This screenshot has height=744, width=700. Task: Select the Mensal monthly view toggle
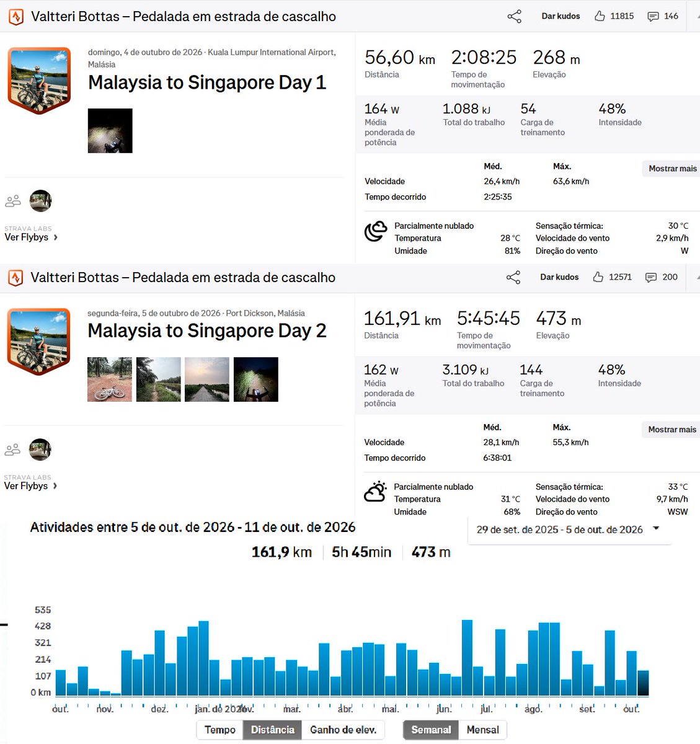(x=483, y=730)
